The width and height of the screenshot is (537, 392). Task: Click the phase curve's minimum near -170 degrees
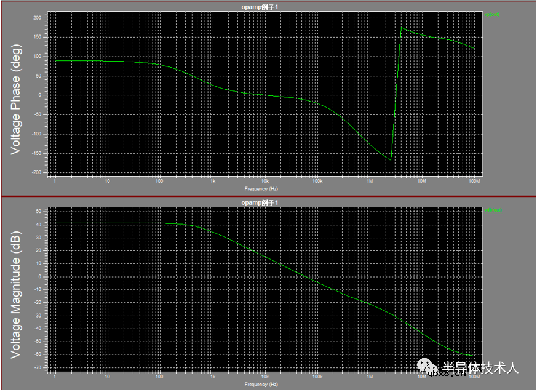[390, 160]
